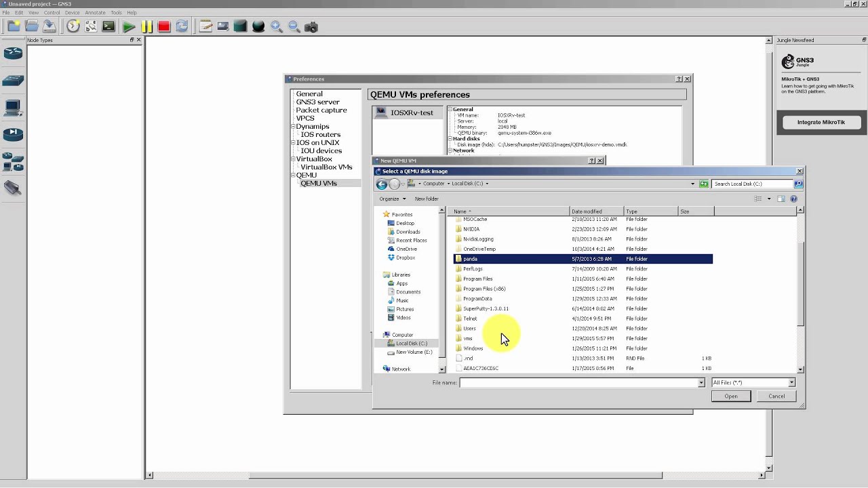Click the Help icon in file dialog
Viewport: 868px width, 488px height.
[x=793, y=199]
